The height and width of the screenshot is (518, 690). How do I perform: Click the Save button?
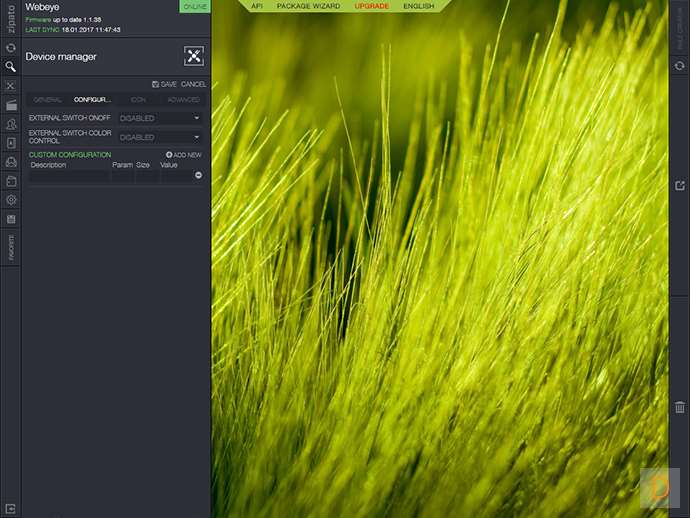[x=164, y=84]
